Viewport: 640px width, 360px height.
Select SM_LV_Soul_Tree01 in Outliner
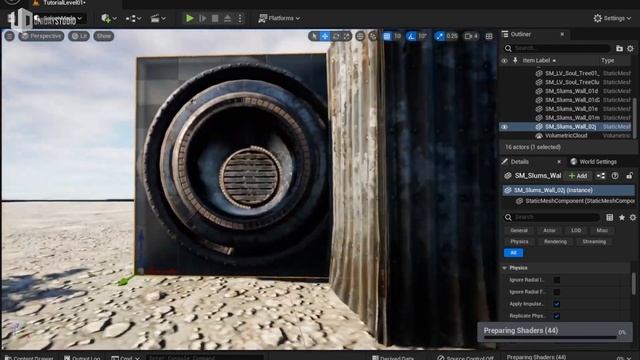[x=572, y=73]
